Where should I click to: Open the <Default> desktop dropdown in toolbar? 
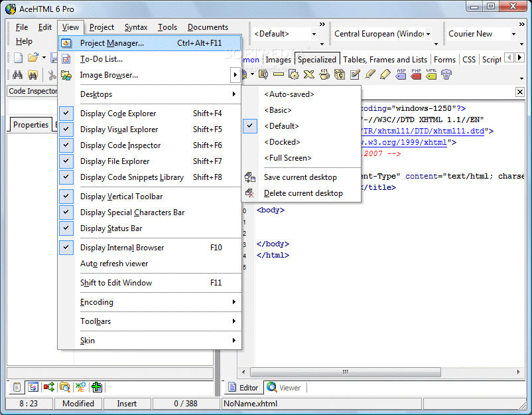[x=314, y=34]
